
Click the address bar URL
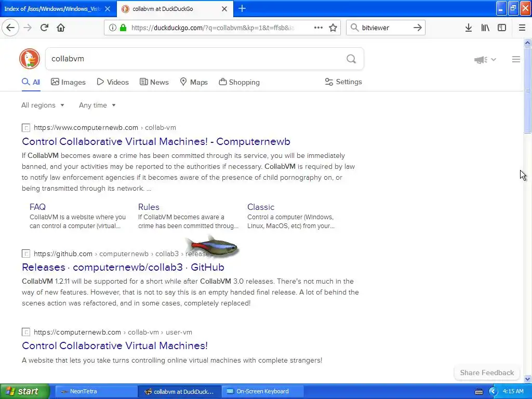212,28
